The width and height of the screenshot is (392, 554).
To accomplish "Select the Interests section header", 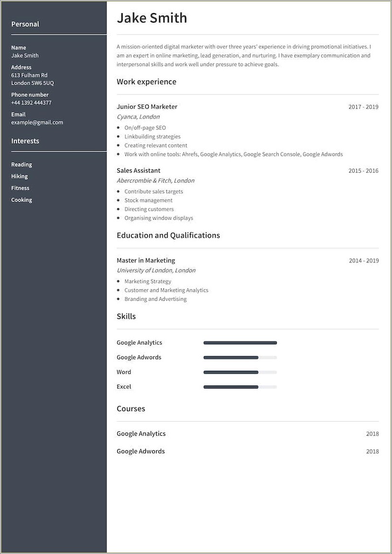I will (x=25, y=141).
